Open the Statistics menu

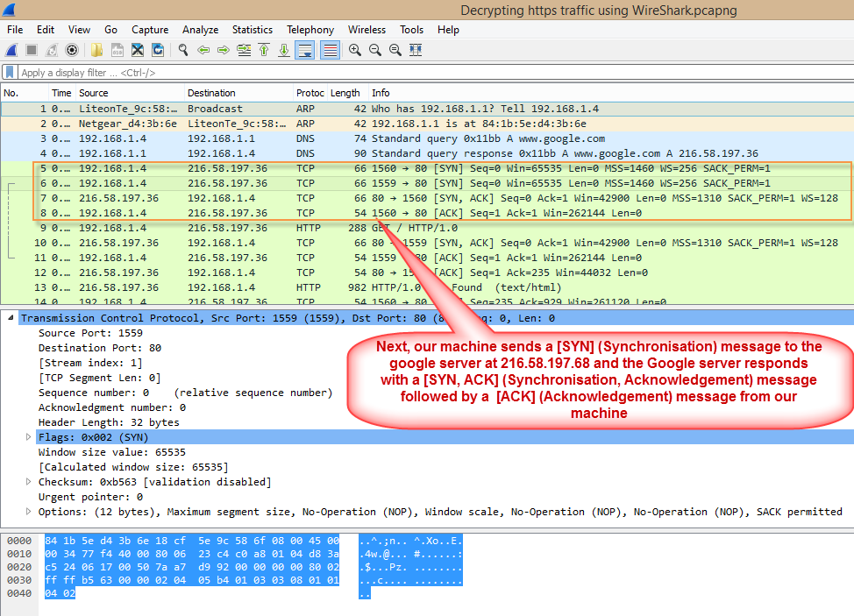coord(253,30)
